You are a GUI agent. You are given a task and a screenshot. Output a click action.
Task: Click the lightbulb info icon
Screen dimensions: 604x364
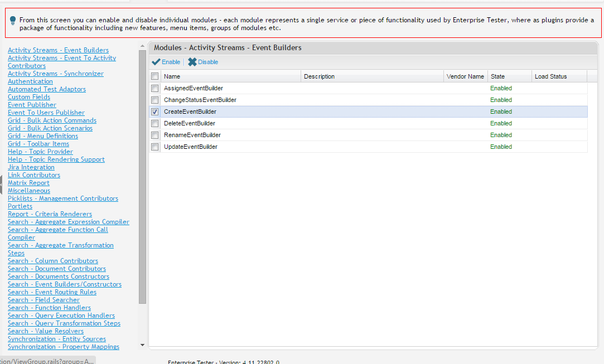[13, 20]
